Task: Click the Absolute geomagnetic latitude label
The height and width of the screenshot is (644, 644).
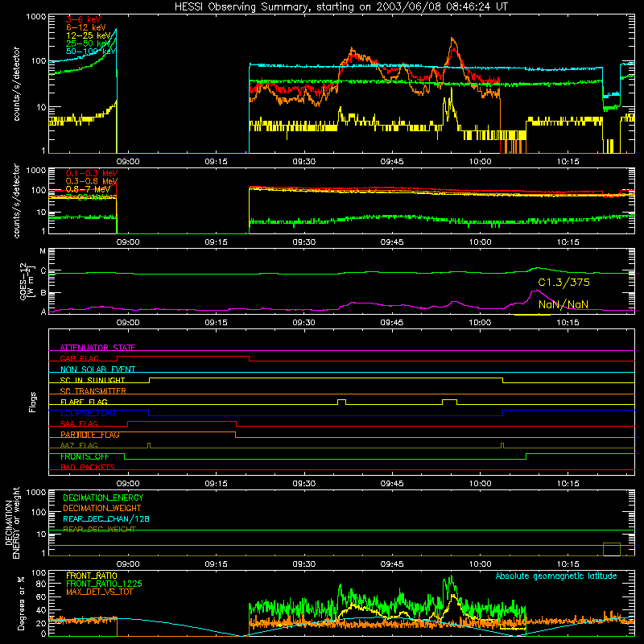Action: 556,576
